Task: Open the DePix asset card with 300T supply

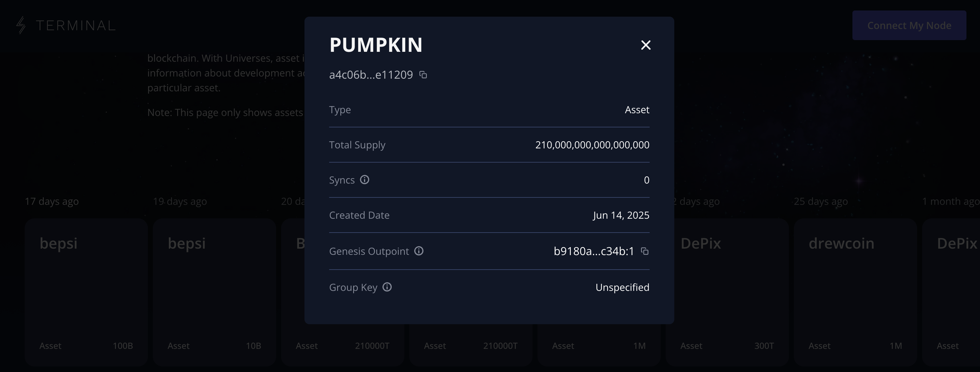Action: (x=727, y=292)
